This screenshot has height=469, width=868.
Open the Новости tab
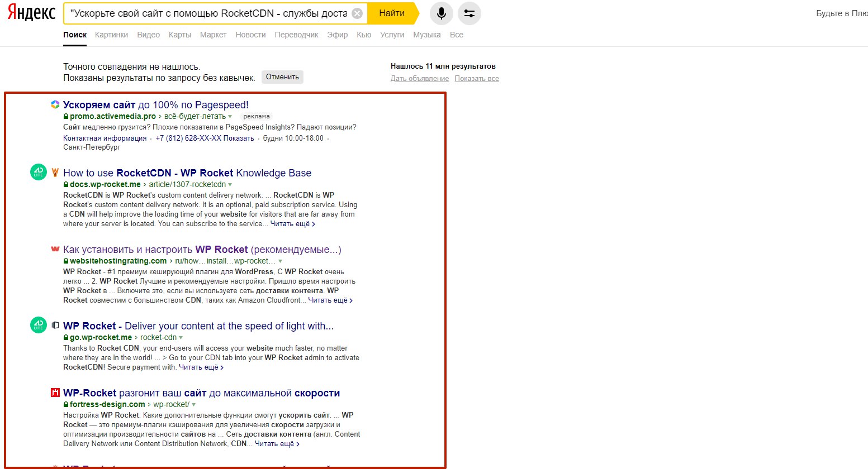[x=250, y=35]
